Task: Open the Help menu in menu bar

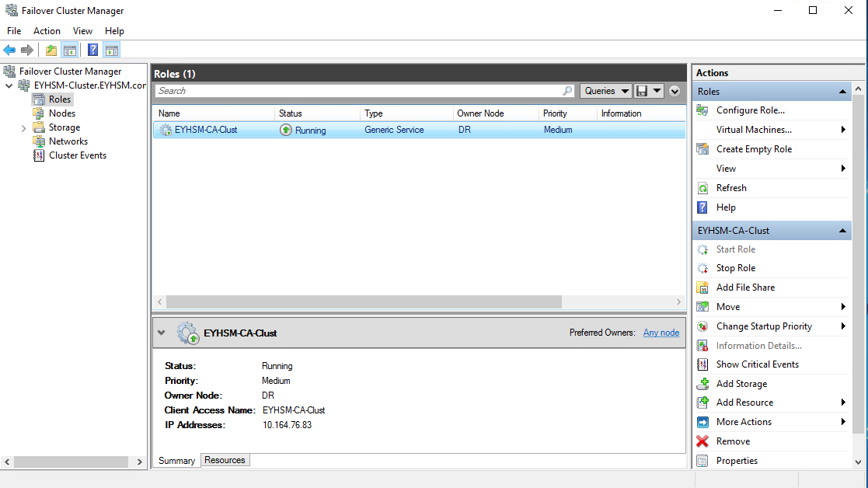Action: tap(114, 31)
